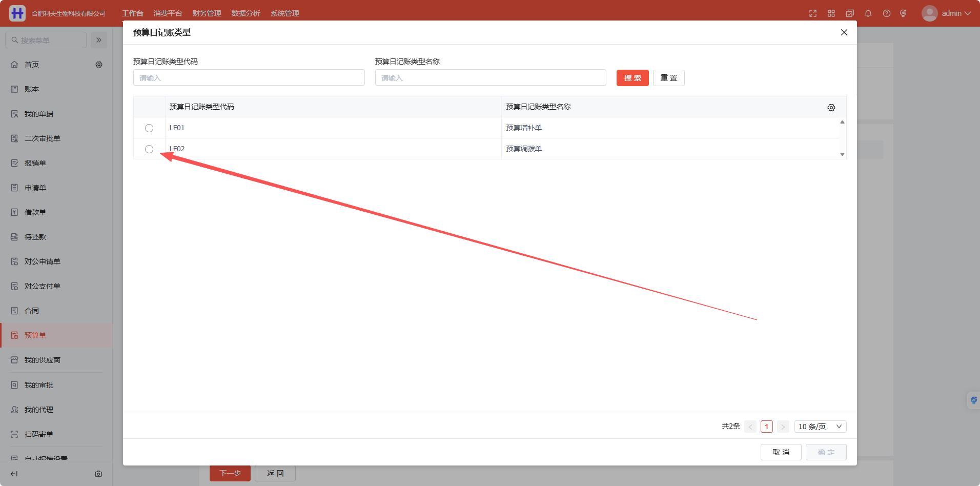980x486 pixels.
Task: Select the LF01 radio button
Action: point(149,128)
